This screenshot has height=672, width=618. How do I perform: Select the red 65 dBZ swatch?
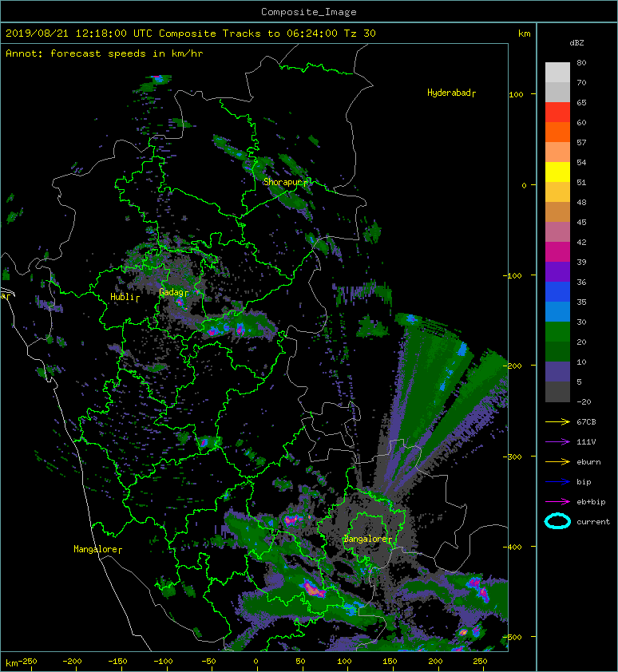pyautogui.click(x=557, y=113)
